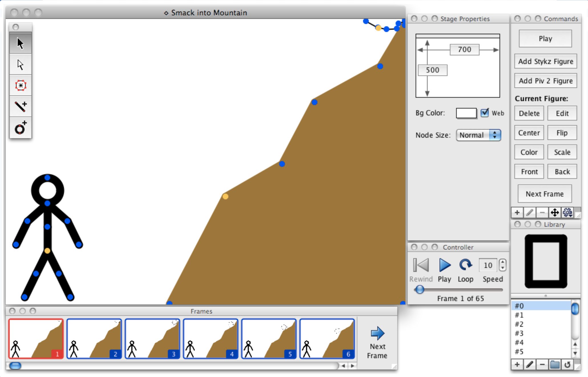Enable Loop mode in Controller panel

coord(466,264)
